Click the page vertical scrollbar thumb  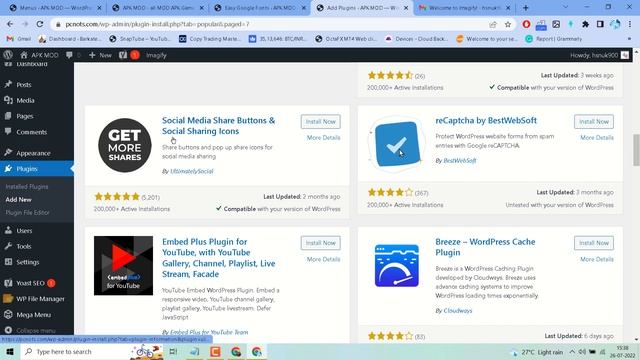click(x=636, y=149)
